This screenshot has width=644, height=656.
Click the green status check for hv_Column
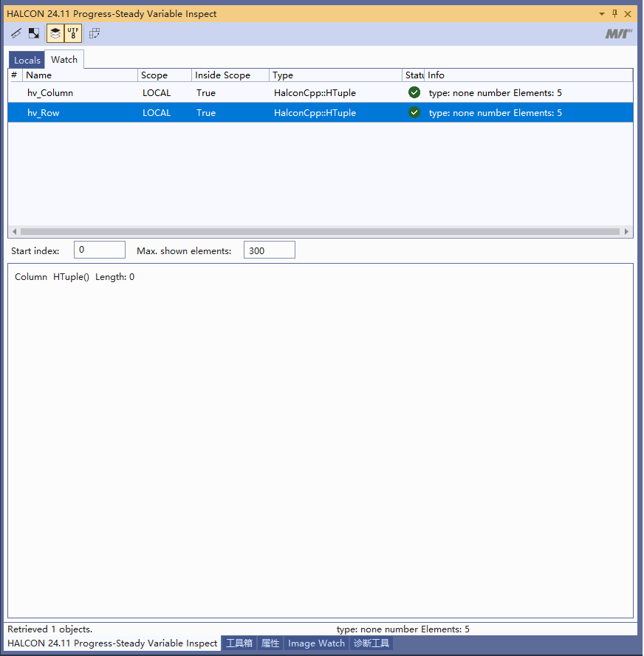point(414,92)
